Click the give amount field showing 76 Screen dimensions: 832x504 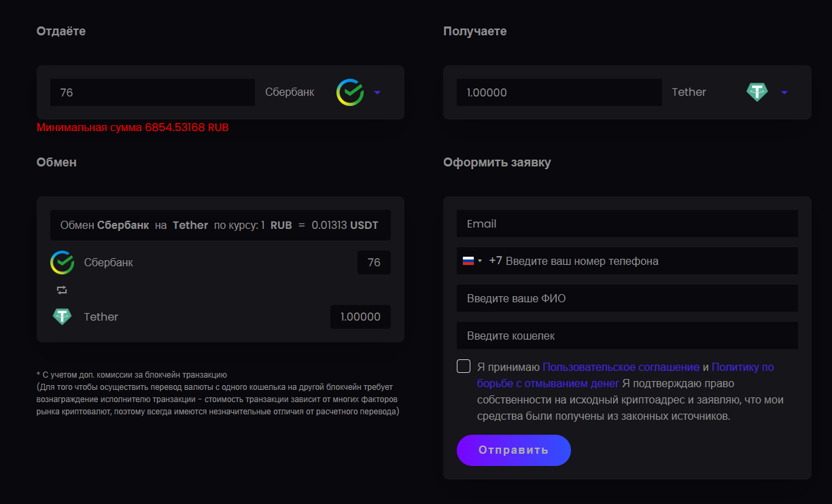pos(152,92)
